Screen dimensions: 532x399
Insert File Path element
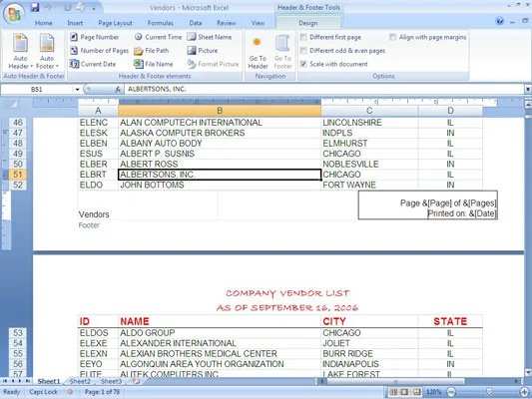coord(152,51)
